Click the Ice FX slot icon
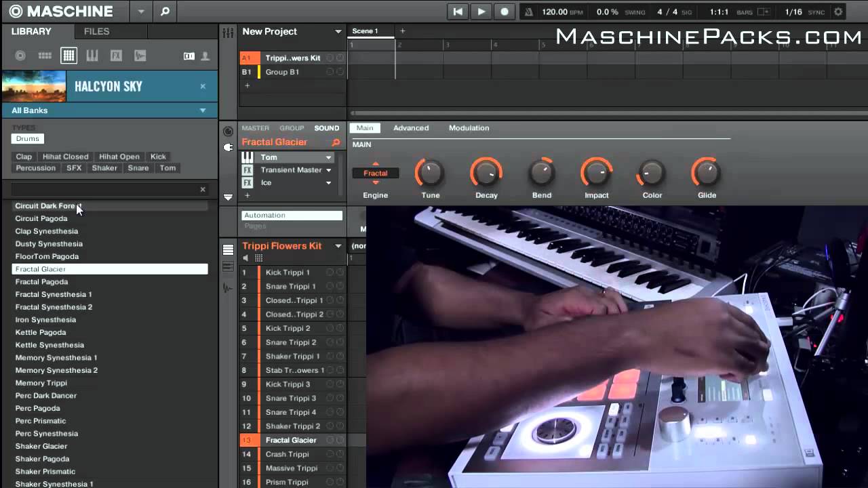This screenshot has width=868, height=488. pos(248,183)
